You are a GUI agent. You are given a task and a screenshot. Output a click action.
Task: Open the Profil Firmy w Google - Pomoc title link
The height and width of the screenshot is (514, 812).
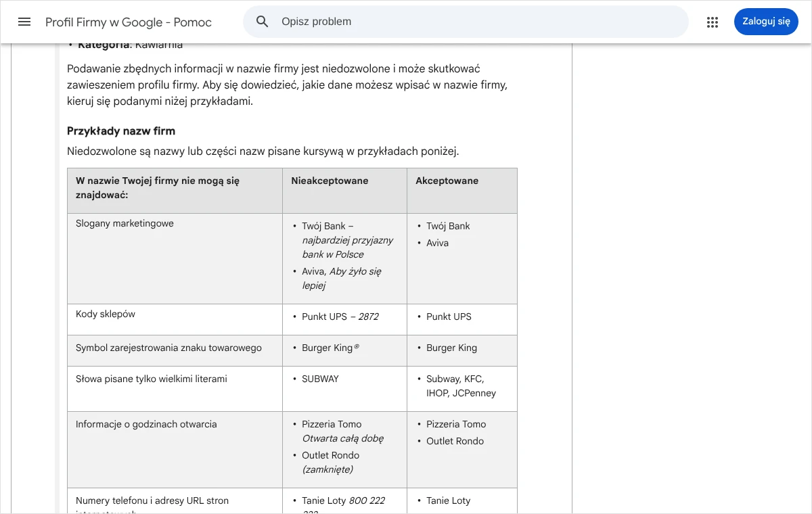click(129, 22)
